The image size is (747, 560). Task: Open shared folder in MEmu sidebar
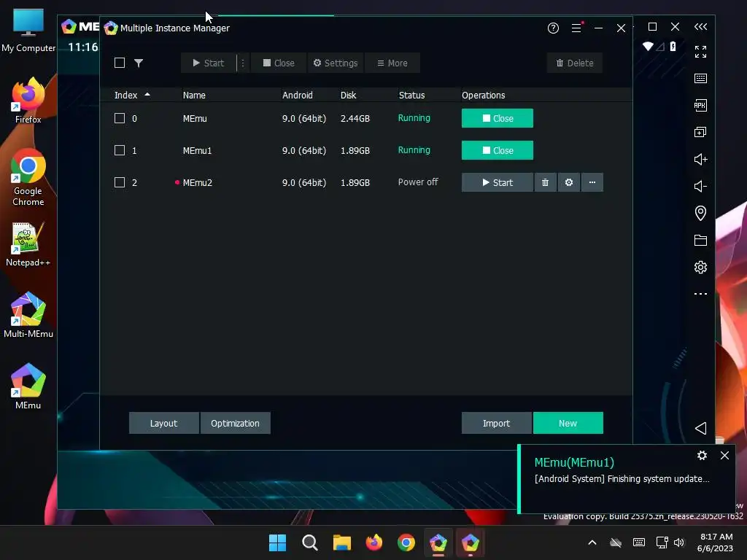[x=700, y=240]
